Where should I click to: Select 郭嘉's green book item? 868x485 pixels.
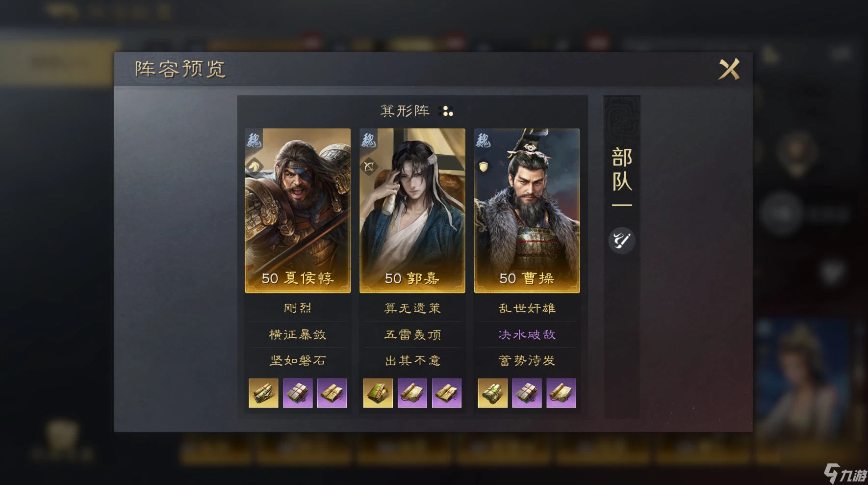pos(378,393)
